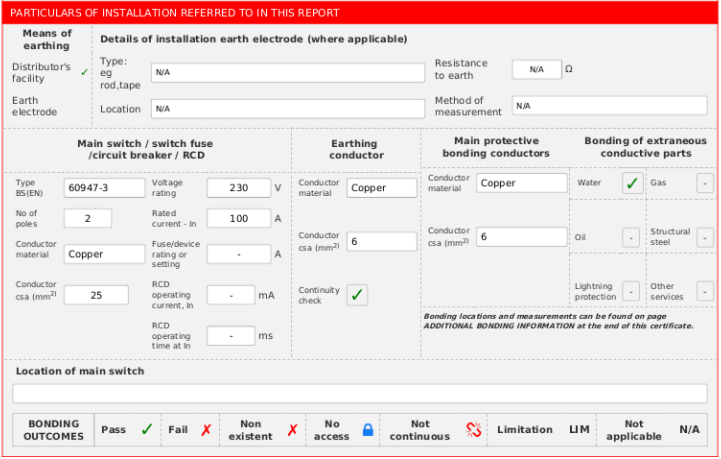Click the blue No access padlock icon

point(368,430)
